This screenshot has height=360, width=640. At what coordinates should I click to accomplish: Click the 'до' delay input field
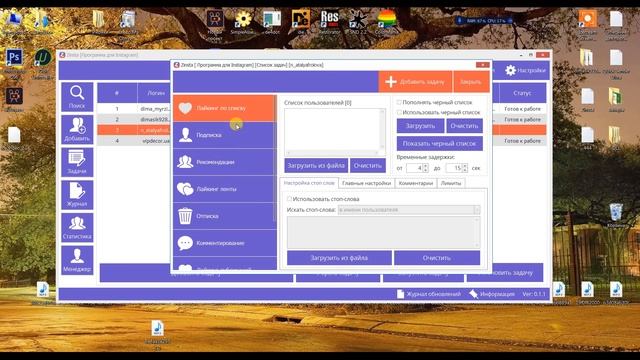click(x=453, y=168)
